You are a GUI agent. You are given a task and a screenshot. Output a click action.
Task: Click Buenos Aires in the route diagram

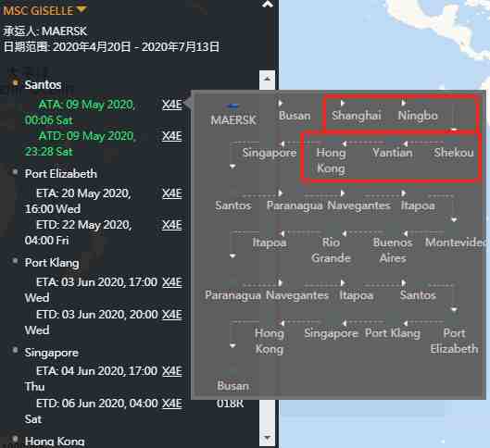[x=393, y=250]
